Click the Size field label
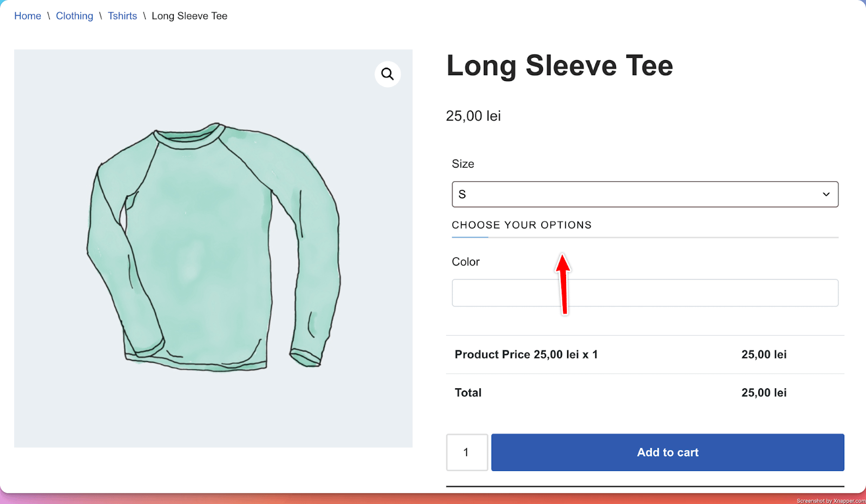The height and width of the screenshot is (504, 866). click(x=463, y=164)
